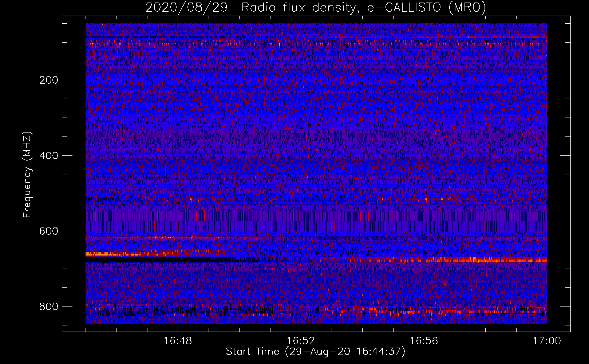Click the 16:52 time tick label
589x364 pixels.
click(x=301, y=341)
